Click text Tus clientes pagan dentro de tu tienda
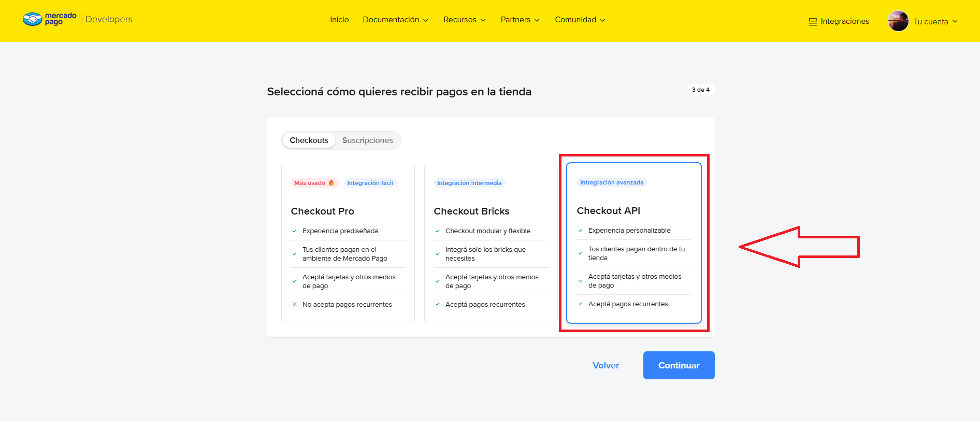This screenshot has width=980, height=428. pos(637,253)
